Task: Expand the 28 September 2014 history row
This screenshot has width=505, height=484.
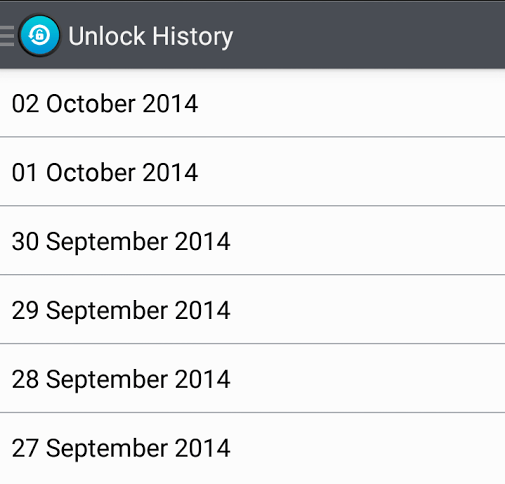Action: coord(252,378)
